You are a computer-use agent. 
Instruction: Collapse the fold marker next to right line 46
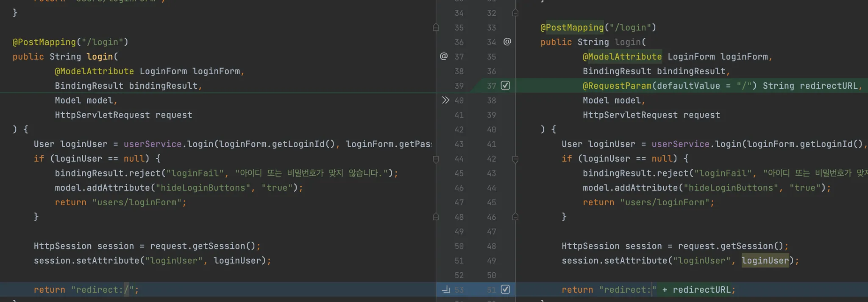tap(515, 217)
